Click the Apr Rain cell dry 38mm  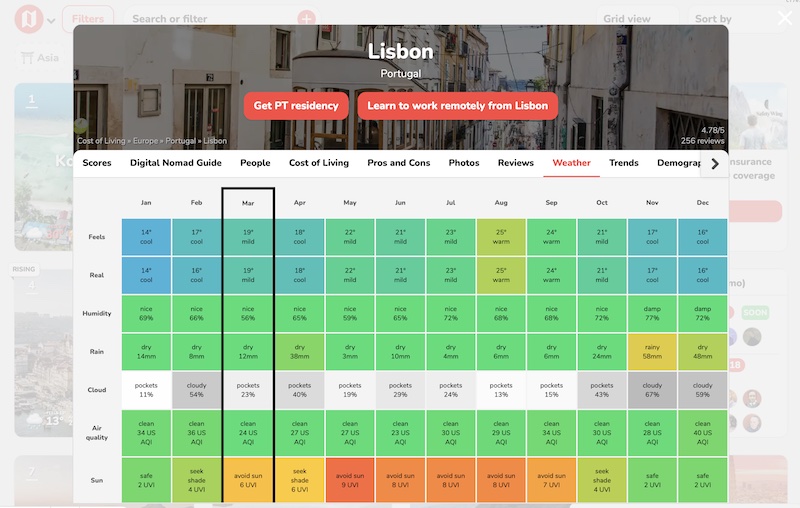tap(299, 351)
